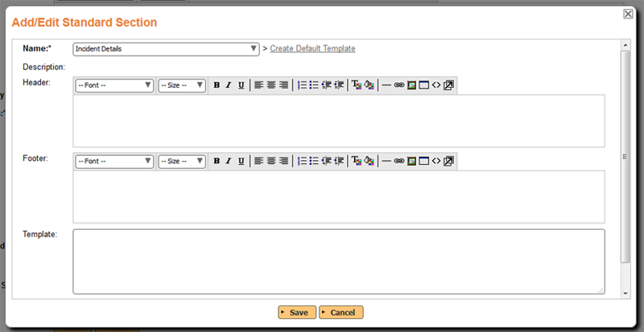
Task: Maximize the Header editor to full size
Action: click(x=448, y=85)
